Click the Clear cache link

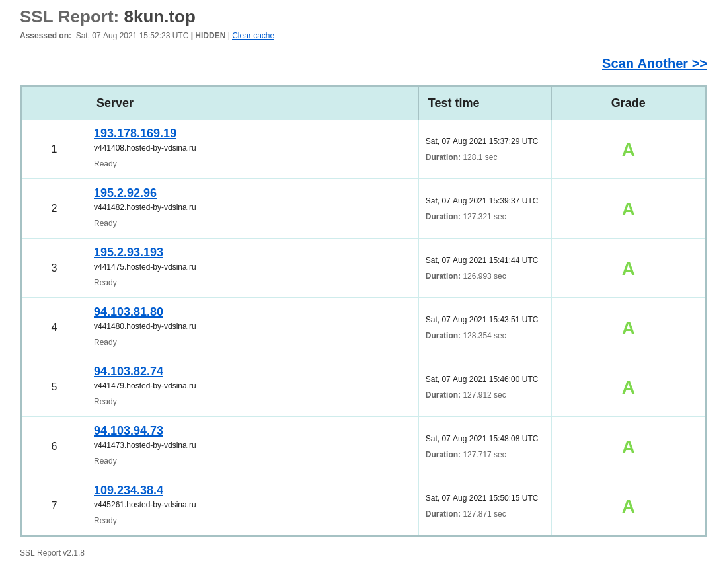tap(252, 36)
